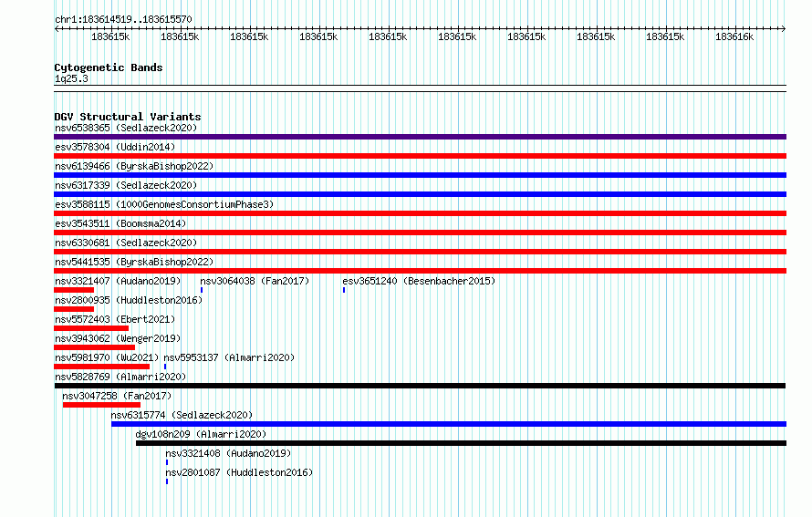
Task: Open the esv3578304 (Uddin2014) label
Action: click(115, 147)
